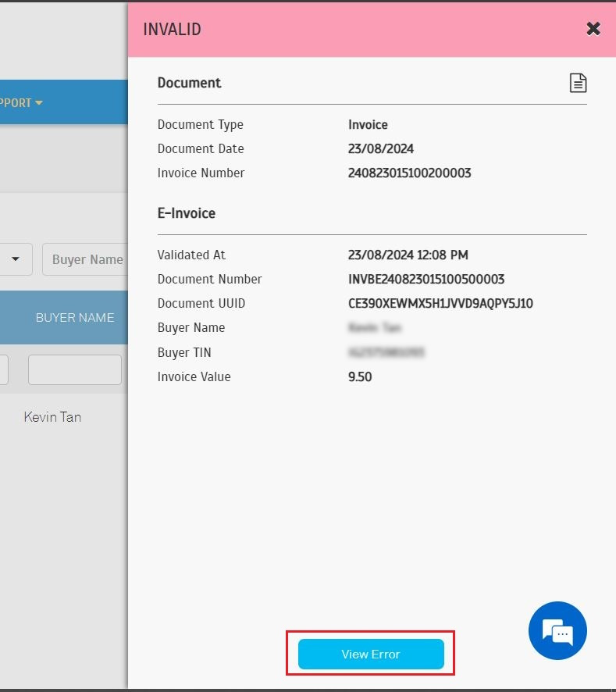Click the View Error button

click(x=371, y=654)
